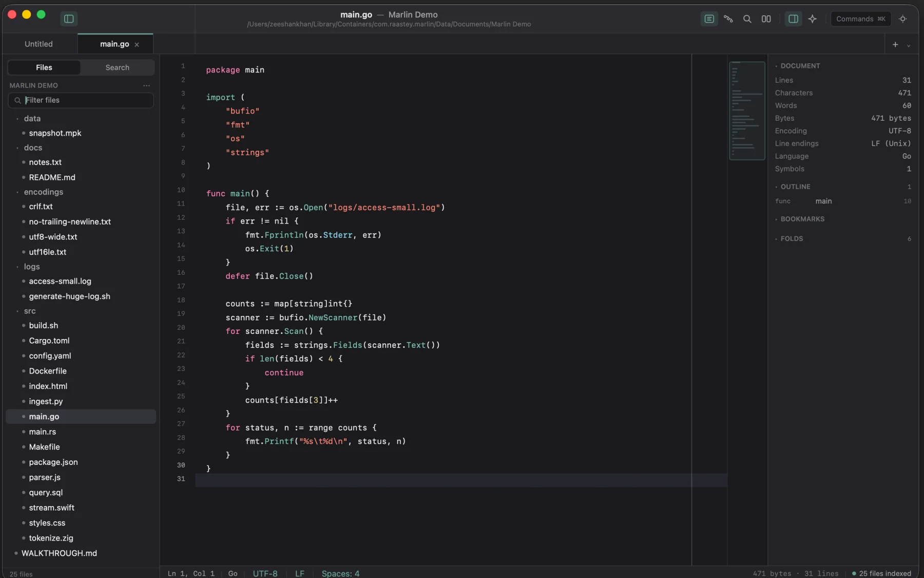The height and width of the screenshot is (578, 924).
Task: Open stream.swift file
Action: point(51,508)
